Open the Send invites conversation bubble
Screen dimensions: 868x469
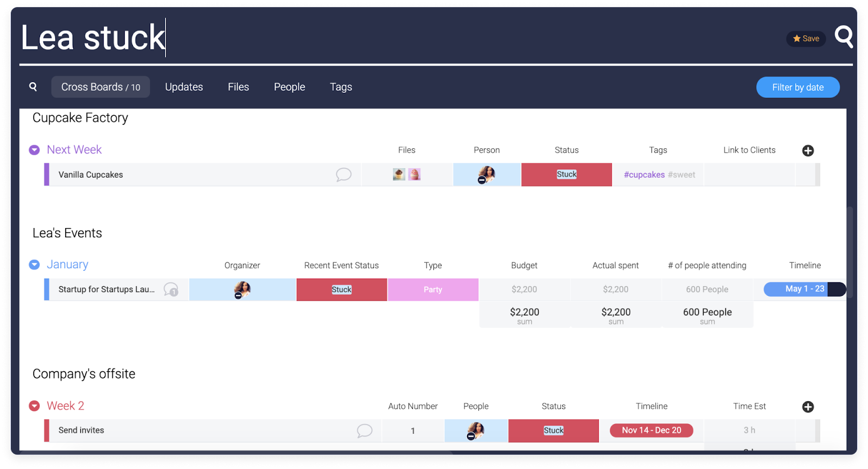pyautogui.click(x=365, y=430)
